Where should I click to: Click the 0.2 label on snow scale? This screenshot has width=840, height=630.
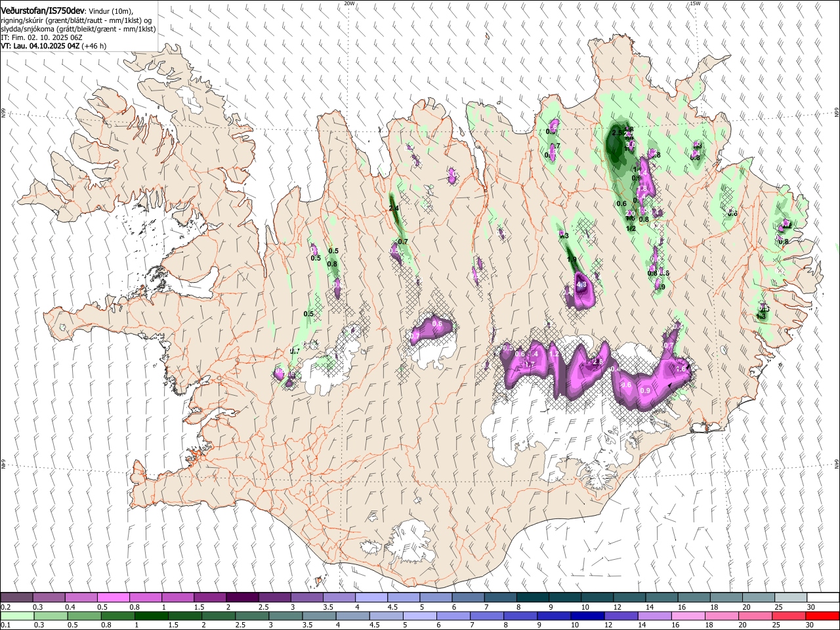[6, 607]
